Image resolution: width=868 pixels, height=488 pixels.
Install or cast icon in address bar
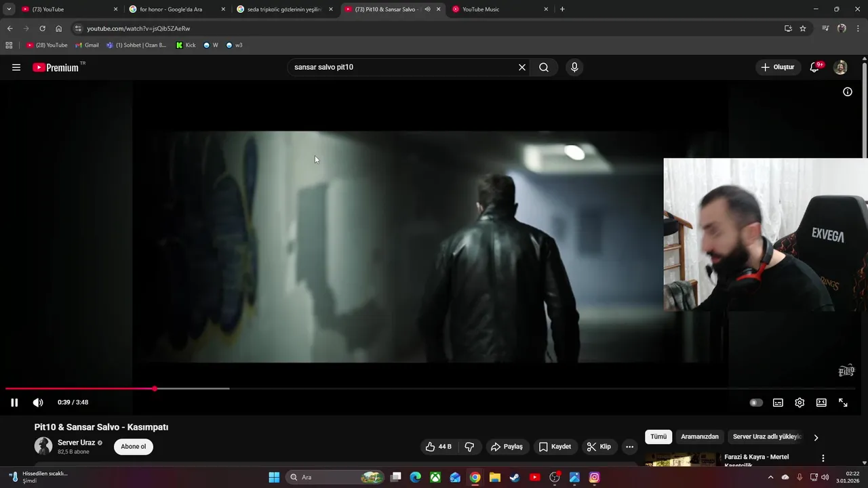tap(788, 28)
